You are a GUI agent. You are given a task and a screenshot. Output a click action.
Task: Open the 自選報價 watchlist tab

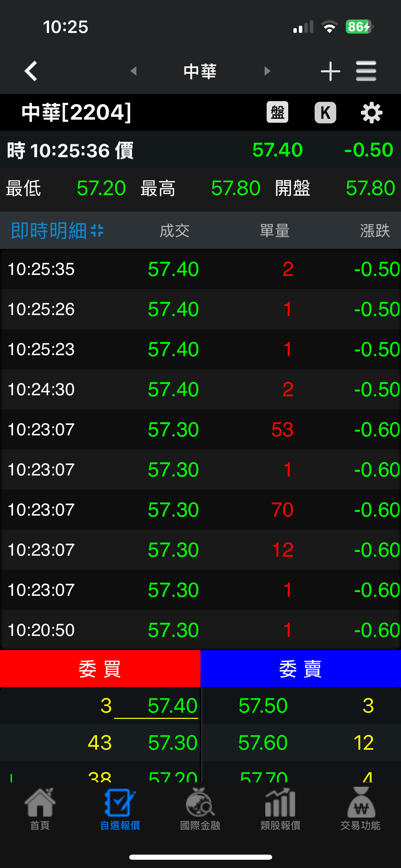pyautogui.click(x=120, y=809)
